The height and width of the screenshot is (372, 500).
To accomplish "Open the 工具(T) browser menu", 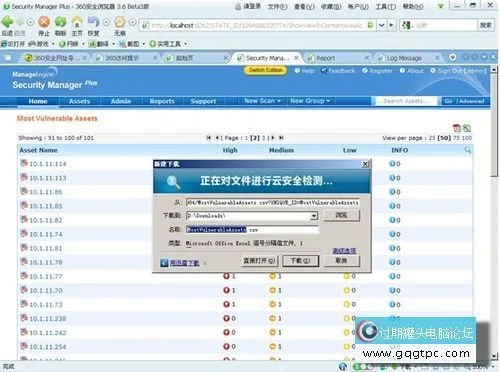I will (x=385, y=6).
